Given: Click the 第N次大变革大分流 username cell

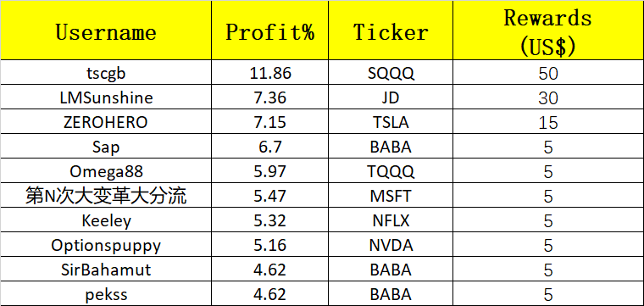Looking at the screenshot, I should pos(106,196).
